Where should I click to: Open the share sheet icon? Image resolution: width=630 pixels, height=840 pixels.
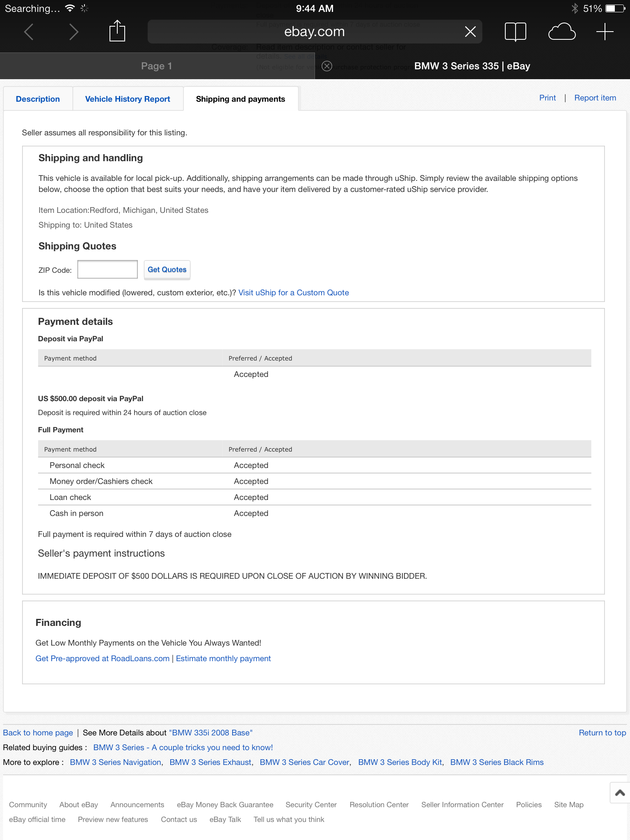pyautogui.click(x=117, y=31)
